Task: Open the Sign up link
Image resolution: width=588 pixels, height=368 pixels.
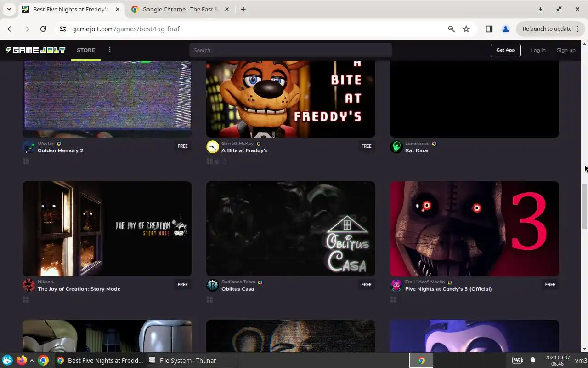Action: [x=566, y=50]
